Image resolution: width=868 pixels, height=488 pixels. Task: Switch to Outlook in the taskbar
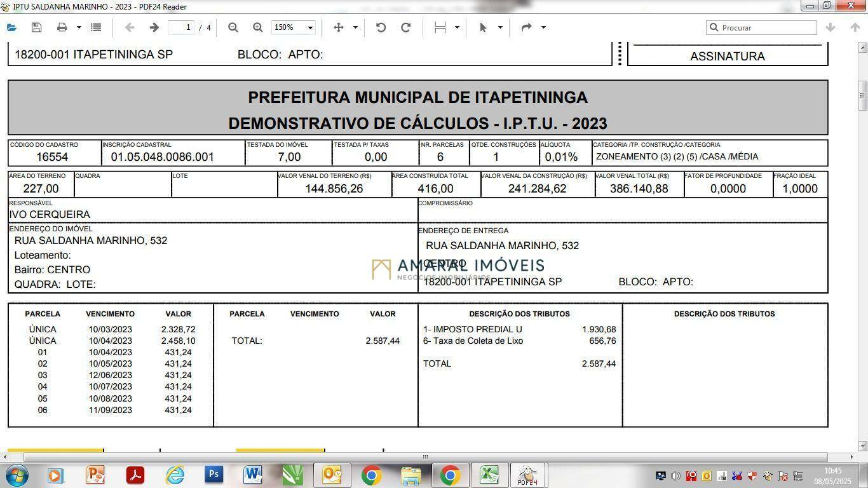(x=332, y=475)
